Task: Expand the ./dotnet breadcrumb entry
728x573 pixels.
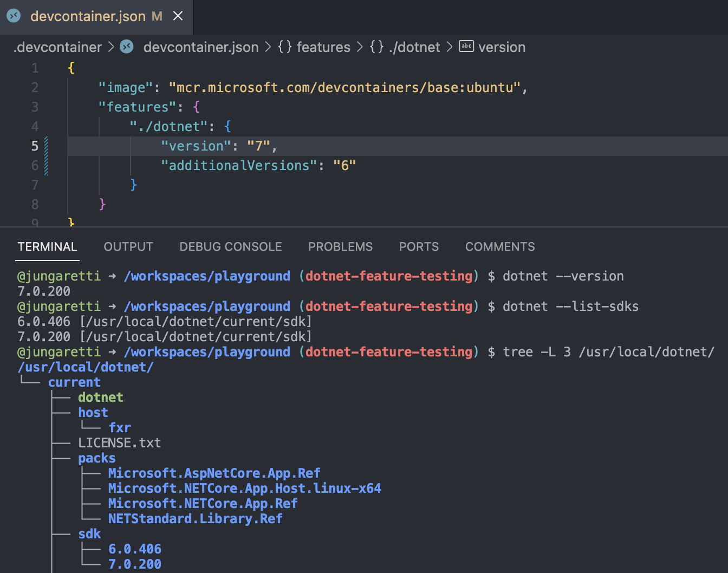Action: tap(414, 47)
